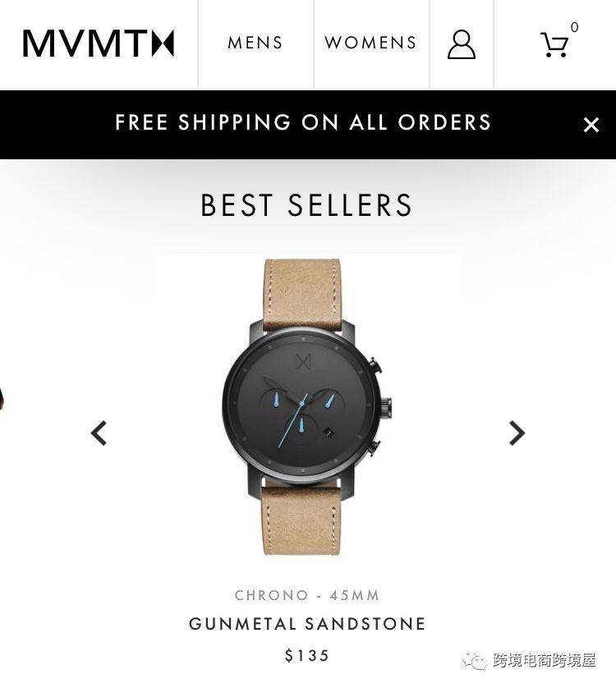
Task: Open the MENS menu
Action: click(x=255, y=43)
